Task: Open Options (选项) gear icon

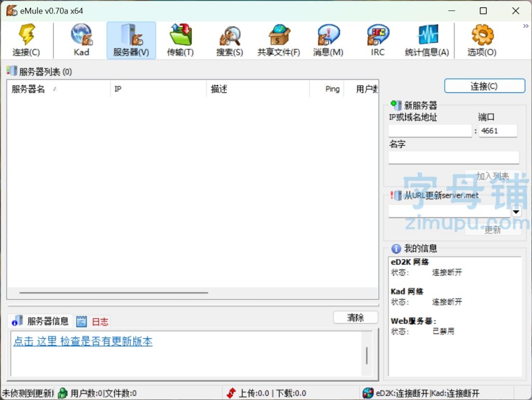Action: click(x=482, y=41)
